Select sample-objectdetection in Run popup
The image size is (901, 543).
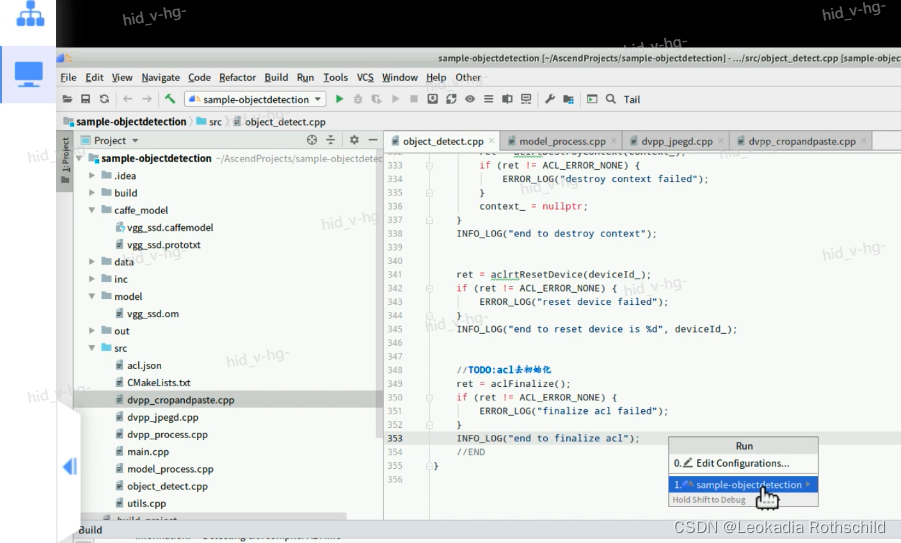pos(743,484)
